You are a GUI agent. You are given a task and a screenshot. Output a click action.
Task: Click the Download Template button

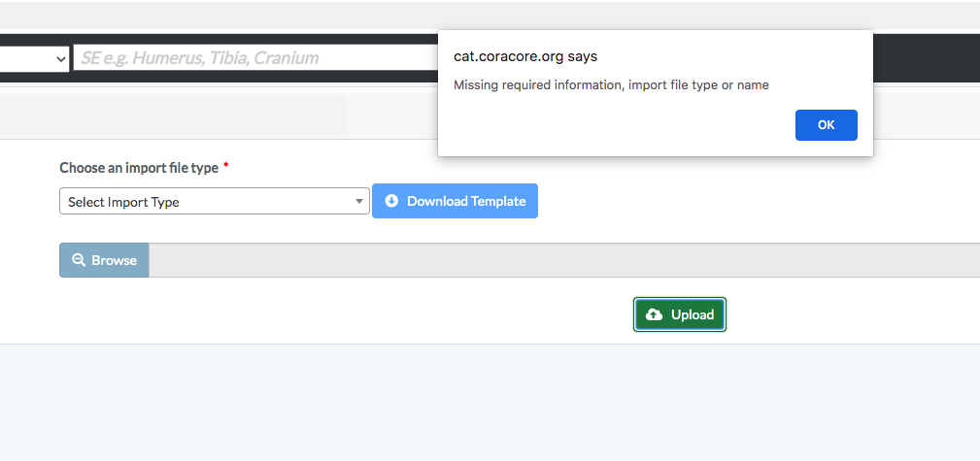(x=455, y=201)
